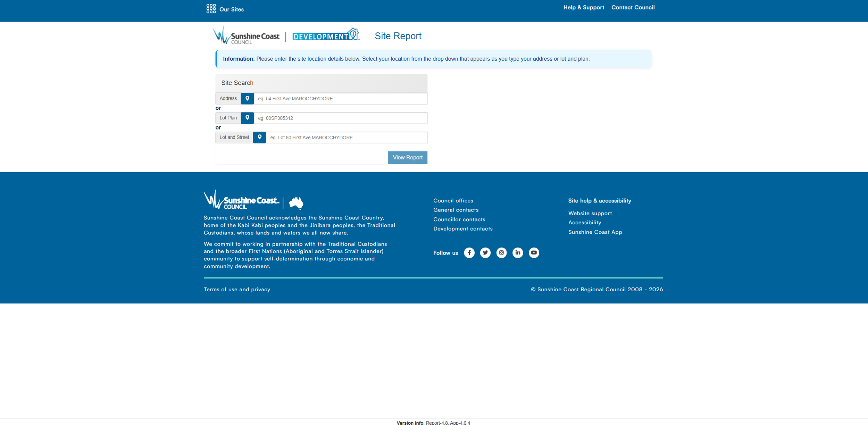Click the Follow us label
The height and width of the screenshot is (425, 868).
coord(445,253)
